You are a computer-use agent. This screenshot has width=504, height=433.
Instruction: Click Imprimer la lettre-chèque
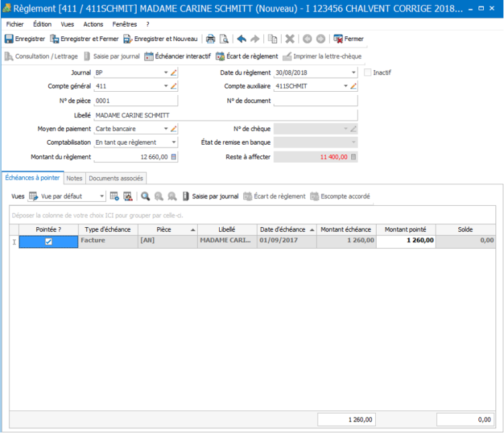[x=322, y=56]
